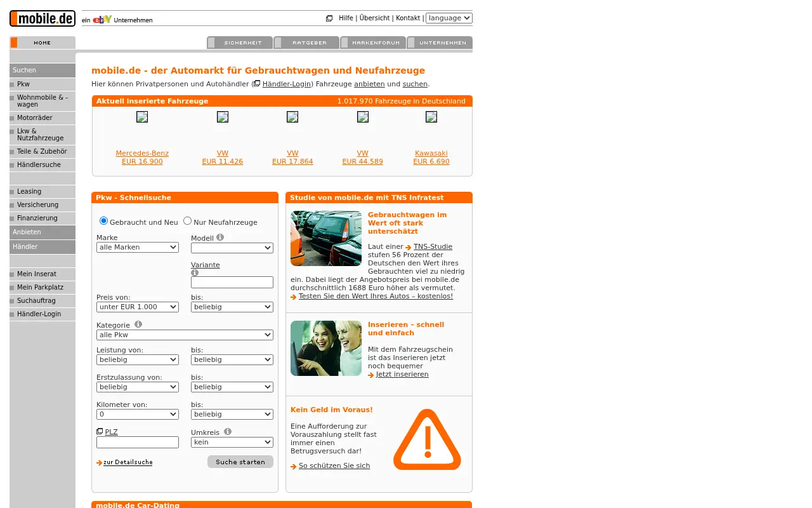Viewport: 812px width, 508px height.
Task: Open the Kilometer von dropdown
Action: [x=138, y=414]
